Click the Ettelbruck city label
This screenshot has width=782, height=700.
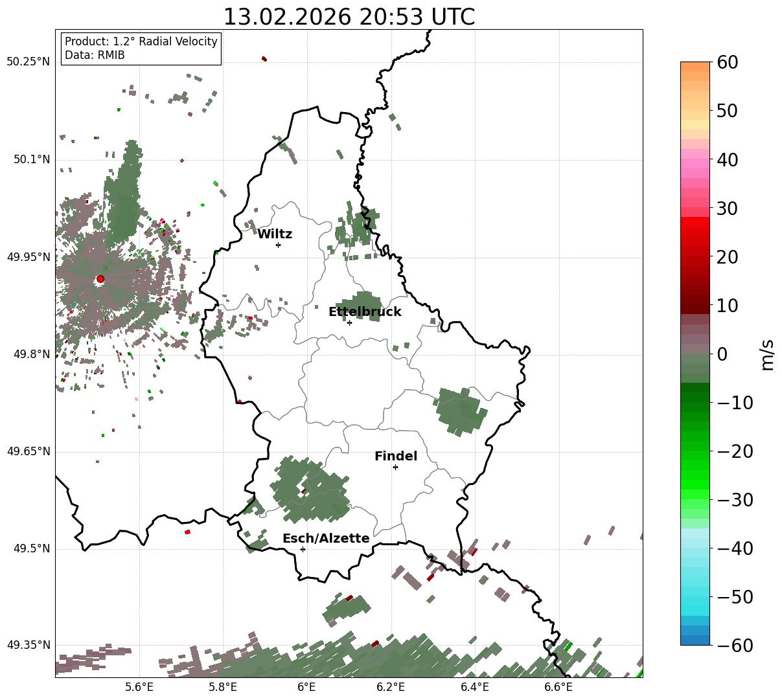click(x=365, y=312)
